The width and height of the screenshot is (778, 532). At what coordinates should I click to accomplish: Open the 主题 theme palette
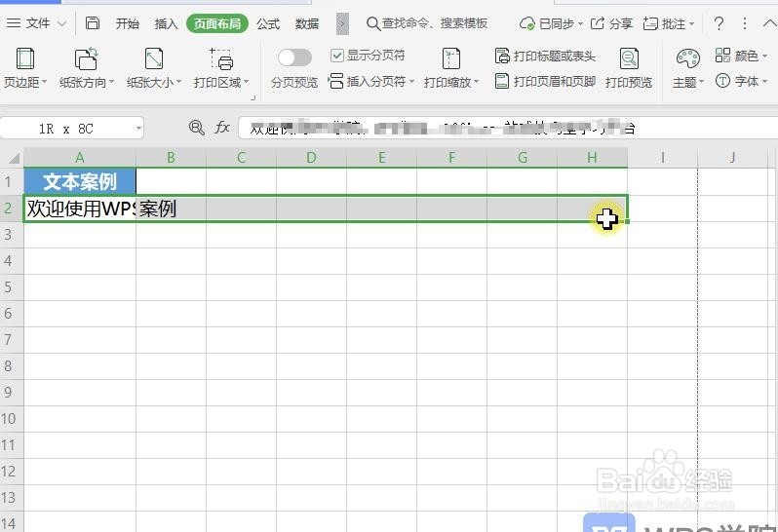tap(688, 68)
